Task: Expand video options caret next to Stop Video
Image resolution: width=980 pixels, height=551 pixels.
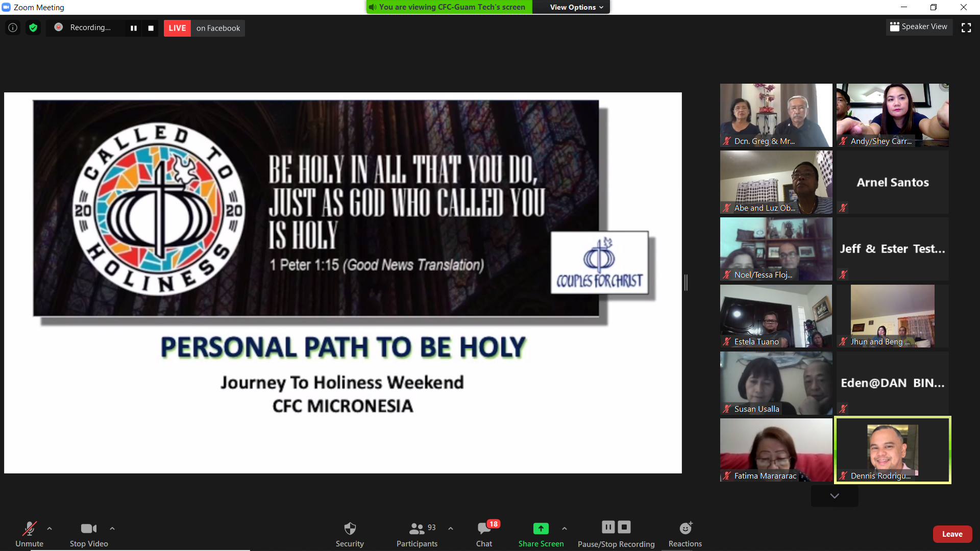Action: click(x=112, y=529)
